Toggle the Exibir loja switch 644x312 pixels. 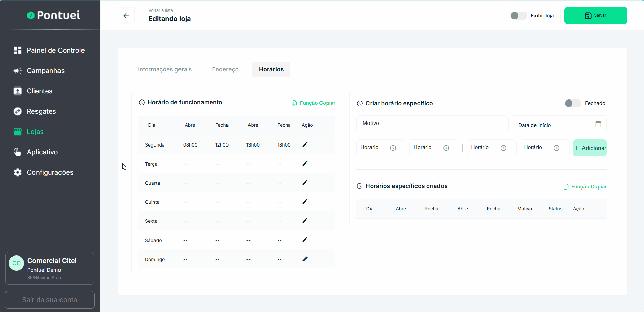518,16
